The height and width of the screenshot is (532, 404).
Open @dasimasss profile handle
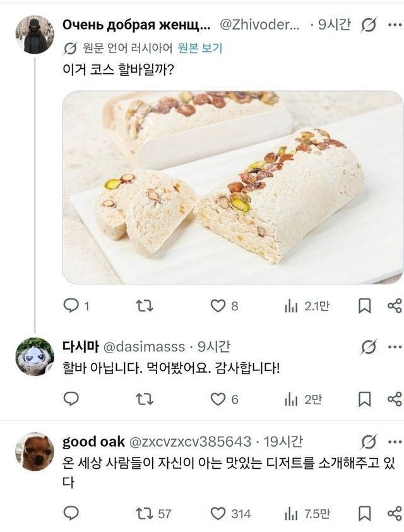click(x=144, y=346)
